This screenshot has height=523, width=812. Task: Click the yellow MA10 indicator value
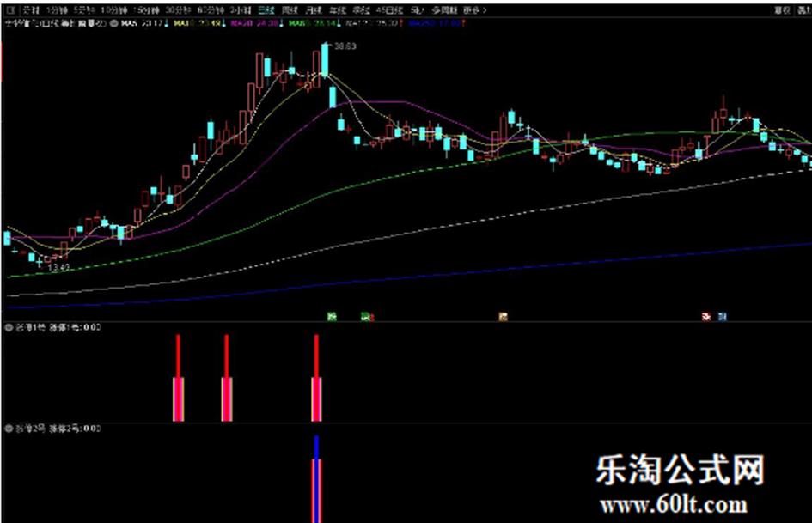pos(198,23)
